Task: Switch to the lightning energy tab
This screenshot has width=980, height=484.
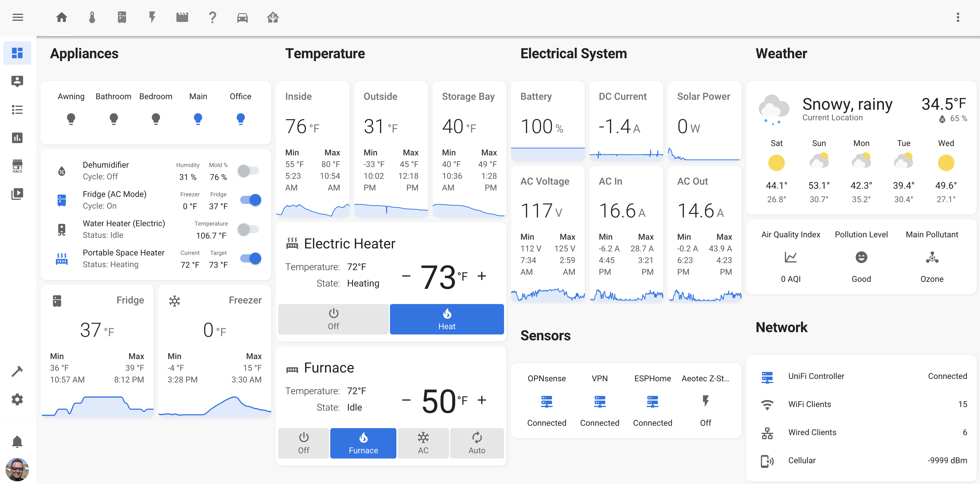Action: (x=152, y=17)
